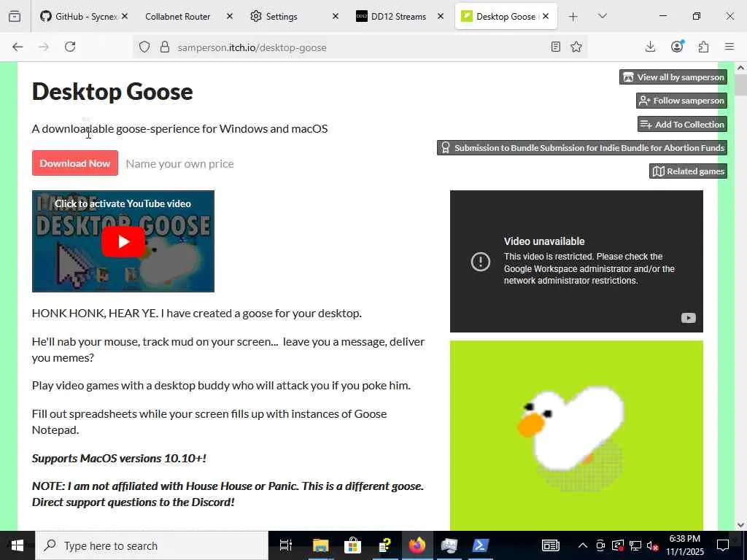Open the downloads panel
Viewport: 747px width, 560px height.
pos(650,47)
